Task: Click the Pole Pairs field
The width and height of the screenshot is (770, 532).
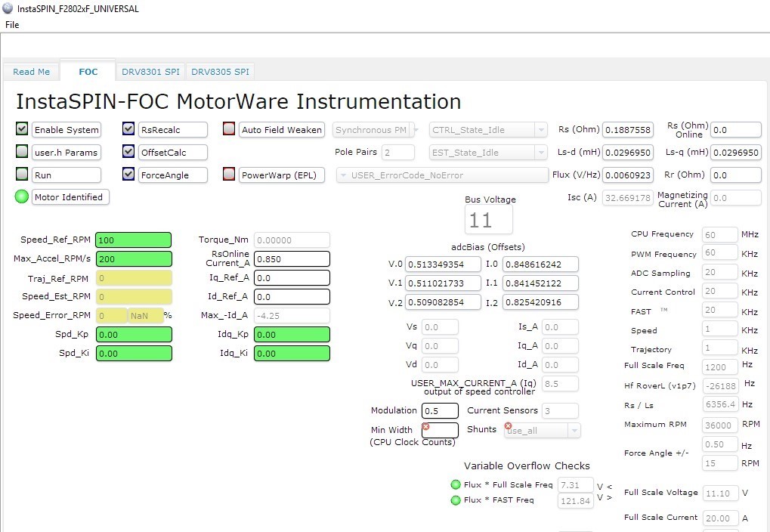Action: coord(397,153)
